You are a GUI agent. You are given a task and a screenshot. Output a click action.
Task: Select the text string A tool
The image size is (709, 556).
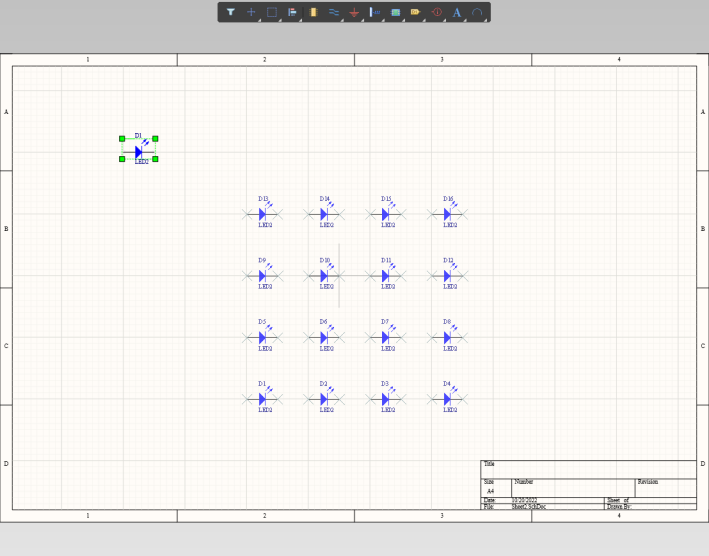click(457, 12)
